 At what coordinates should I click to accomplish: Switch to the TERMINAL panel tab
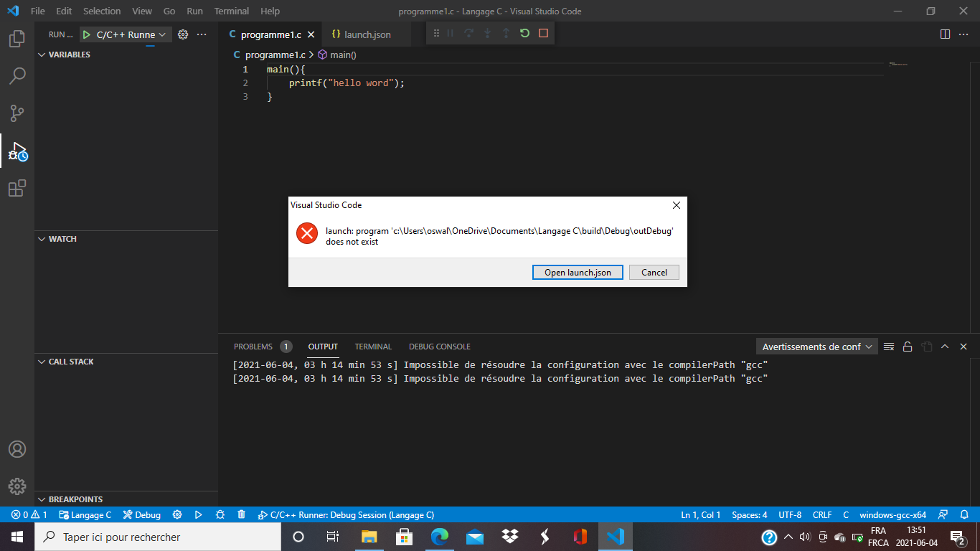point(373,347)
